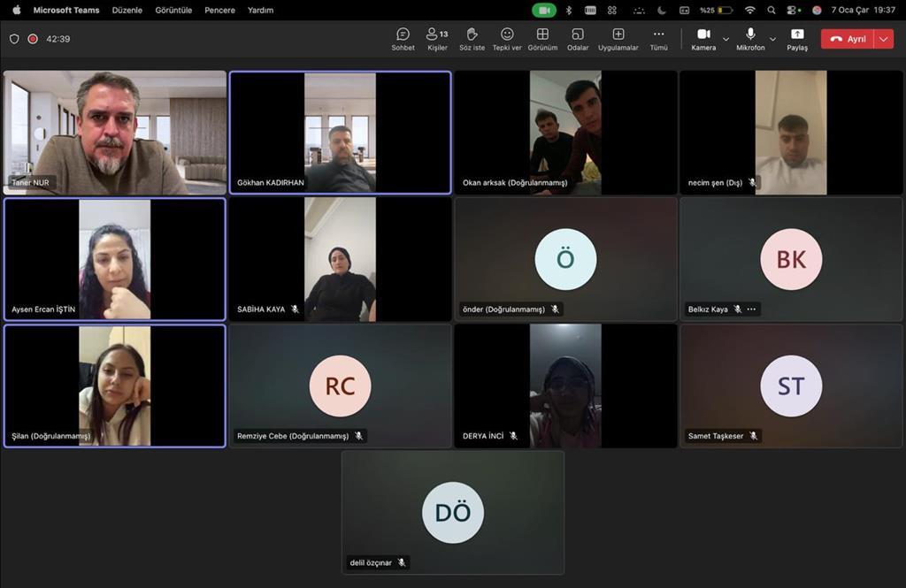Toggle macOS Do Not Disturb moon icon
Screen dimensions: 906x588
tap(661, 11)
